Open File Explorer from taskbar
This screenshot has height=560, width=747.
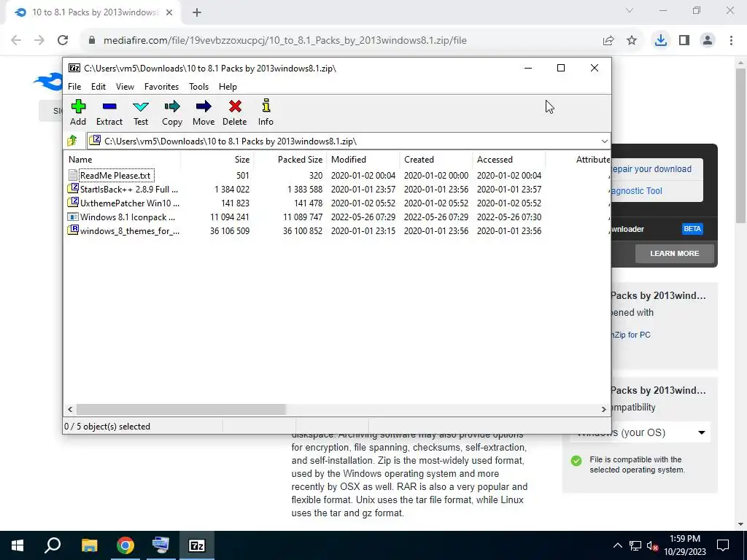click(x=89, y=545)
